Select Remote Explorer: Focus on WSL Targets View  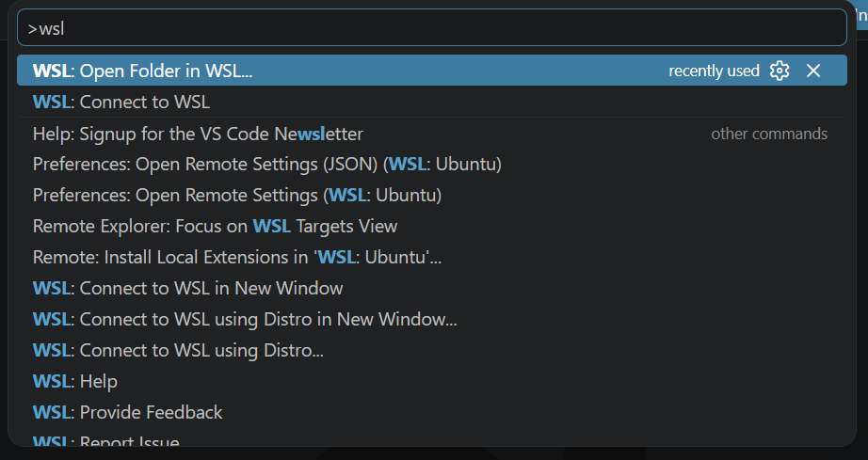(x=432, y=226)
